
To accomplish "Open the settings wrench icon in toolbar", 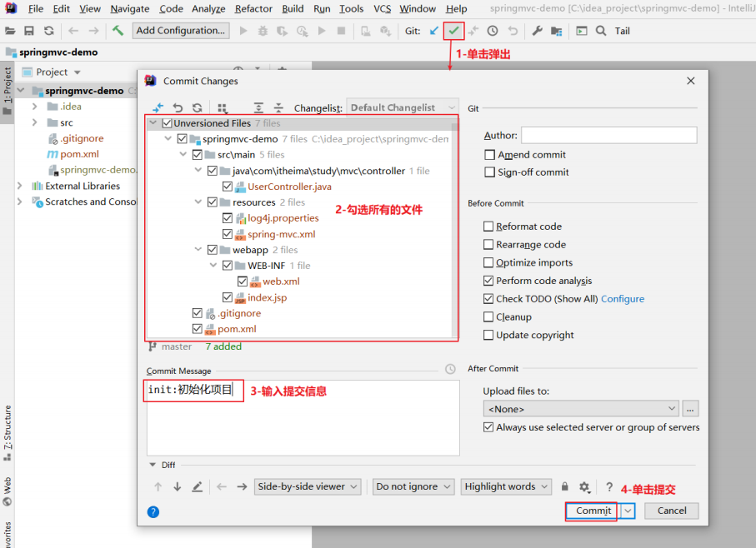I will (537, 31).
